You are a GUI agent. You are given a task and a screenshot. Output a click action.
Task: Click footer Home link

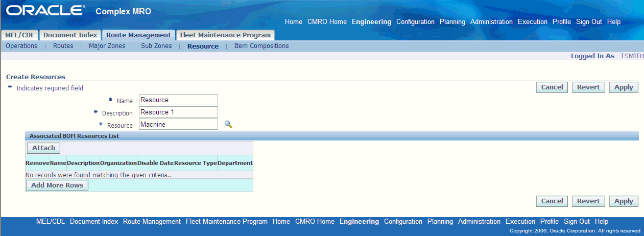point(281,222)
